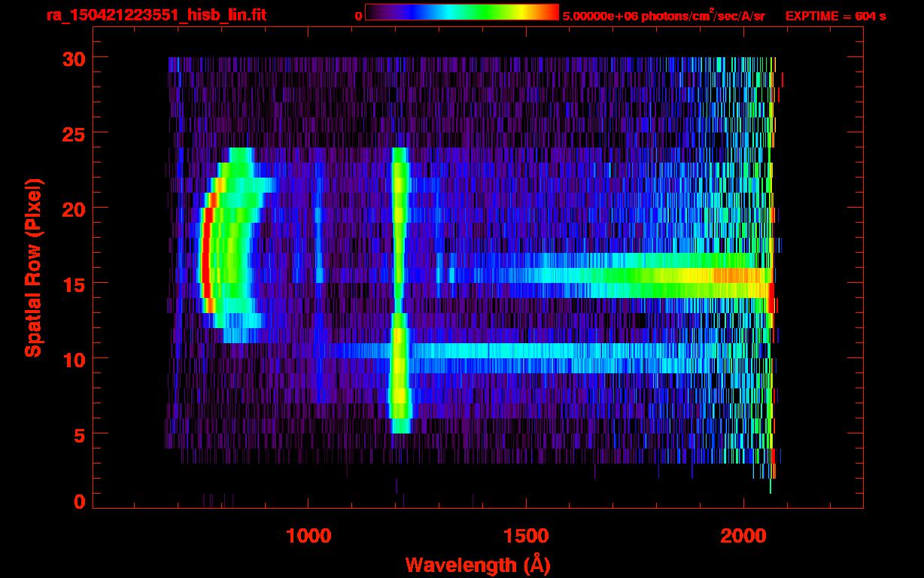
Task: Select the 1500 wavelength tick label
Action: click(526, 536)
